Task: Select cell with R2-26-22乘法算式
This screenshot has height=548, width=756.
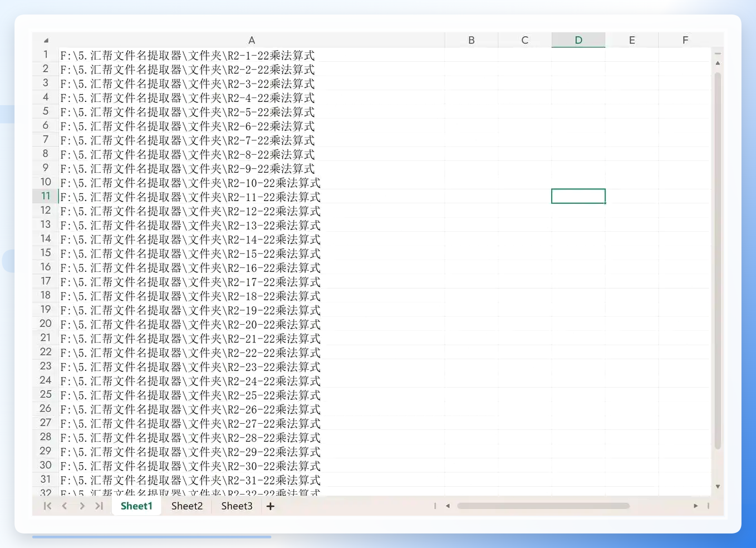Action: point(252,409)
